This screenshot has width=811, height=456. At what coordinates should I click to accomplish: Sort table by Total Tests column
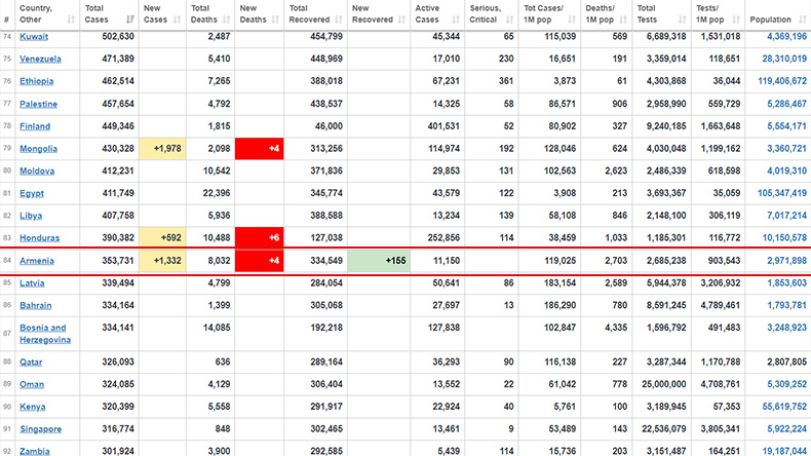(x=661, y=14)
